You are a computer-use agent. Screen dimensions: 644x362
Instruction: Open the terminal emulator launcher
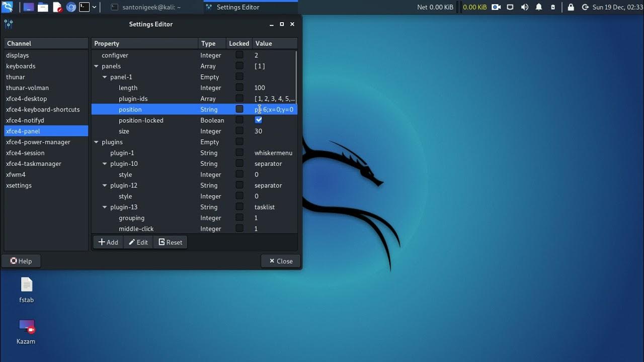(x=85, y=7)
